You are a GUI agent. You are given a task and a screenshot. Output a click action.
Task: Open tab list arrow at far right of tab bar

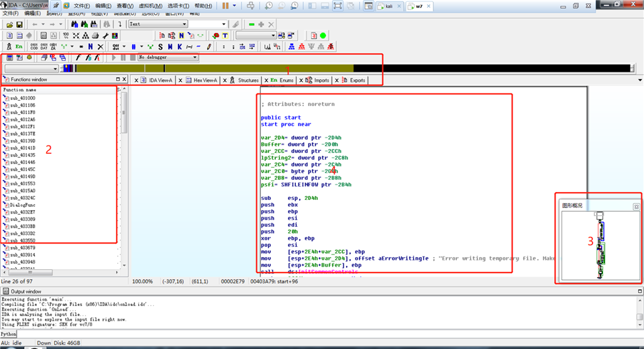click(x=640, y=80)
